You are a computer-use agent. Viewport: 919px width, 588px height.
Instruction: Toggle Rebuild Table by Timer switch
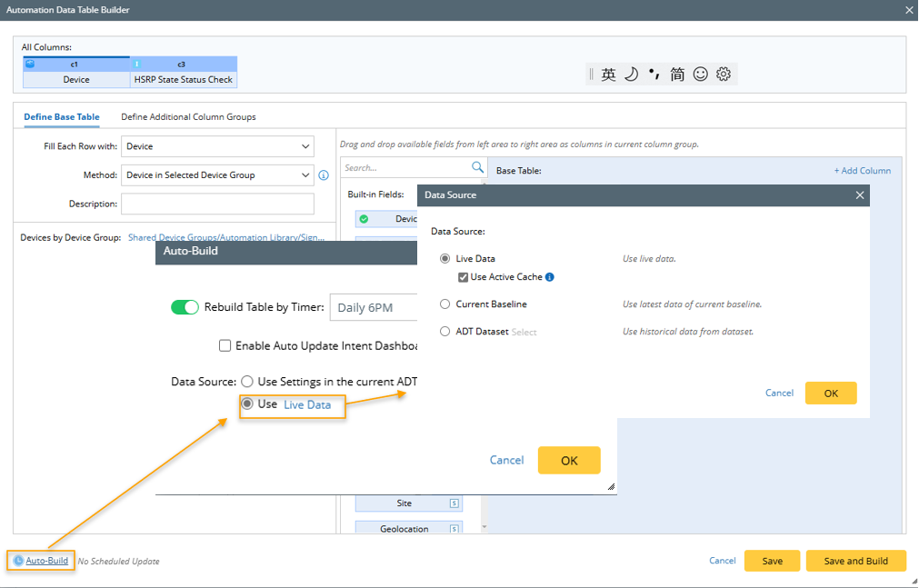point(185,307)
